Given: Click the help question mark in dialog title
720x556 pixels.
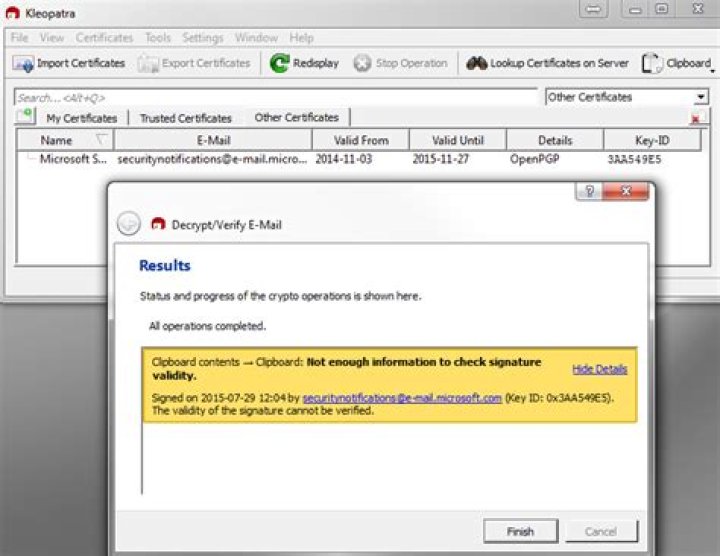Looking at the screenshot, I should click(x=590, y=191).
